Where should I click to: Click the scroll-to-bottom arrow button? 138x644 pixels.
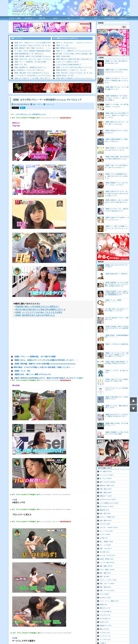[133, 408]
